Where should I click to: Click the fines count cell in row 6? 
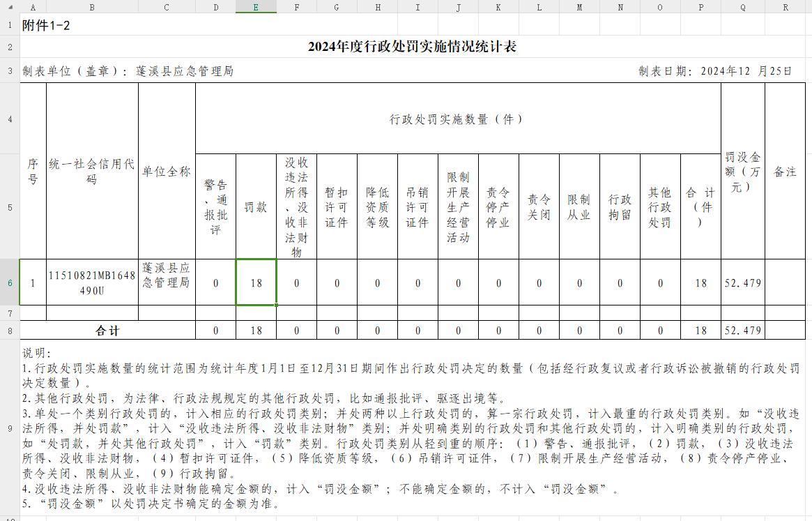pyautogui.click(x=256, y=282)
